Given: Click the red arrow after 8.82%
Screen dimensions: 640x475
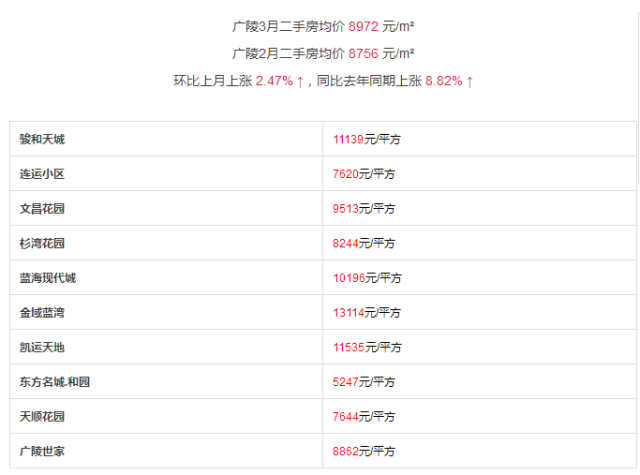Looking at the screenshot, I should click(x=469, y=81).
